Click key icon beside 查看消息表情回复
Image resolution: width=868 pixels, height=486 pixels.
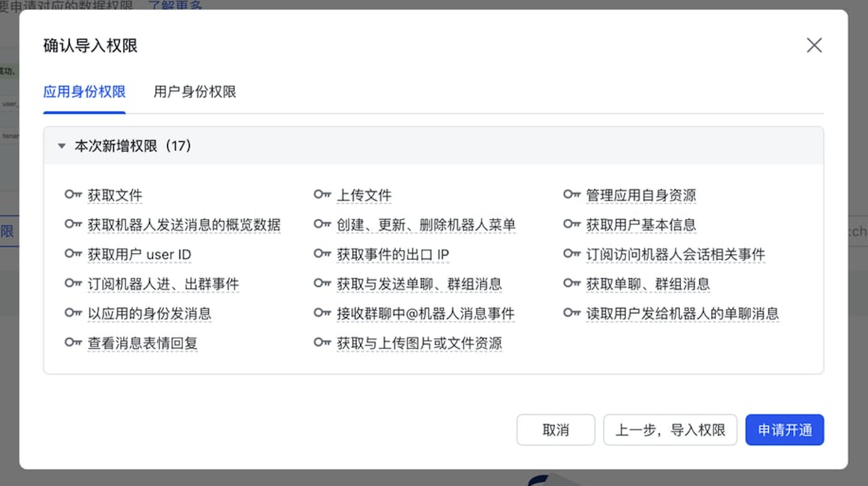tap(73, 343)
